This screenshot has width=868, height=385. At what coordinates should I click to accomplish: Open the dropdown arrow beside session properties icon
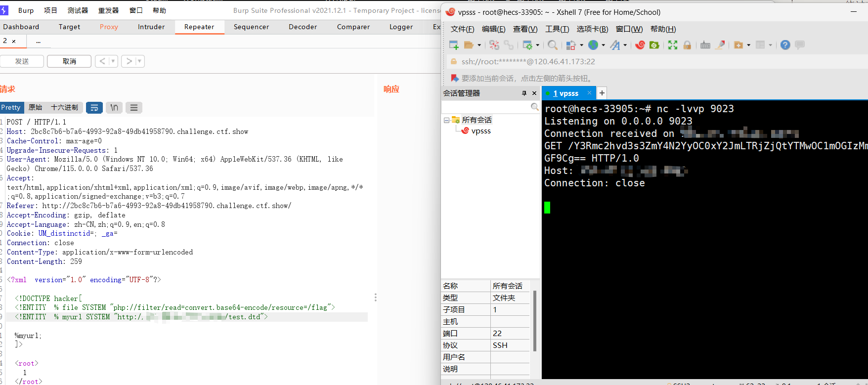point(537,45)
